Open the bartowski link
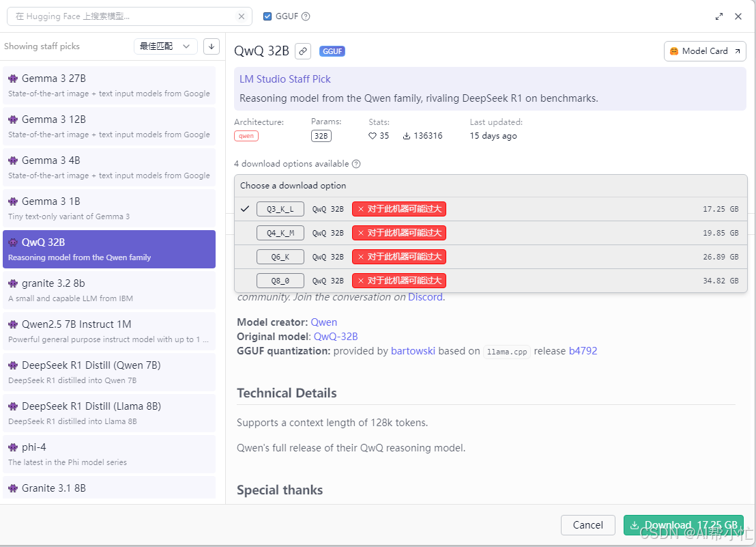 point(413,351)
